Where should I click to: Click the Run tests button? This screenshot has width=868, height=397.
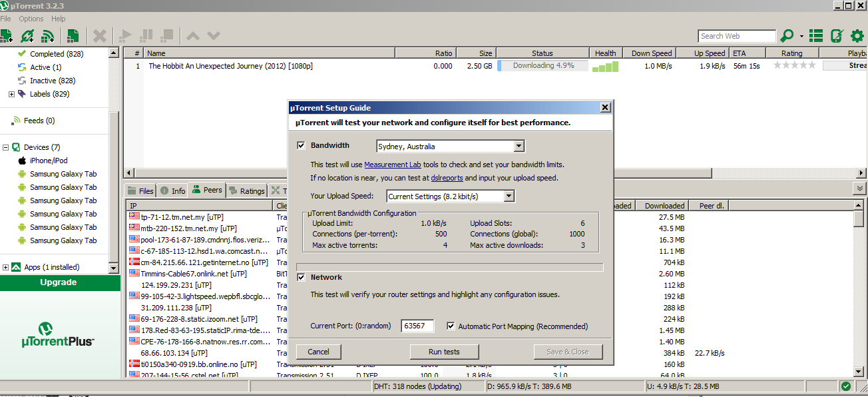[x=444, y=352]
